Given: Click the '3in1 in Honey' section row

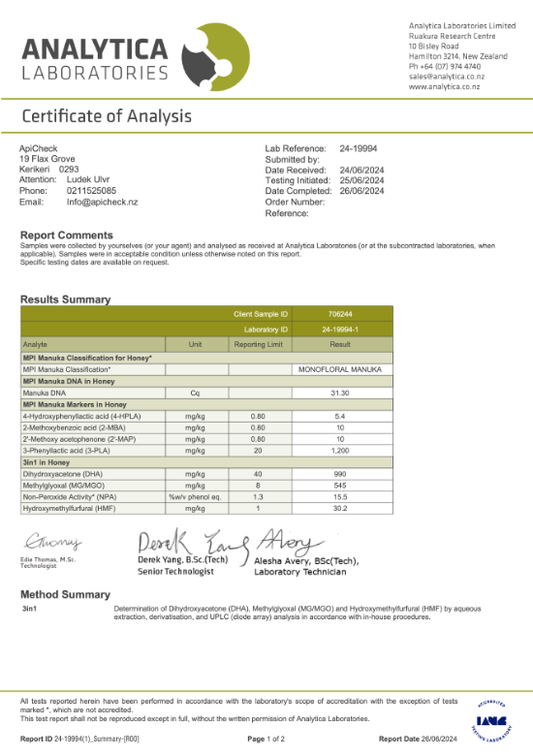Looking at the screenshot, I should 206,462.
